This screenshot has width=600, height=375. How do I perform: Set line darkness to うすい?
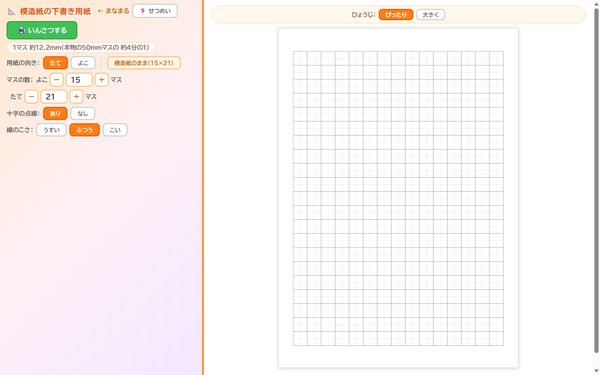[51, 130]
